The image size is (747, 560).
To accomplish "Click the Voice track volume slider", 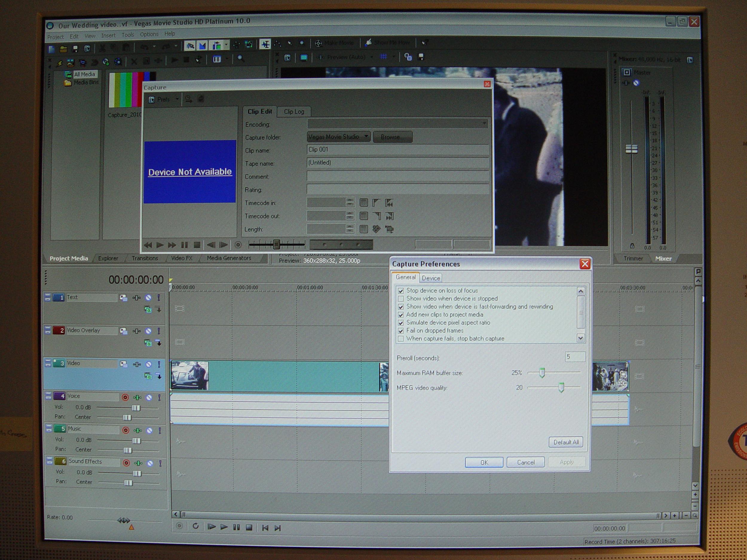I will (136, 408).
